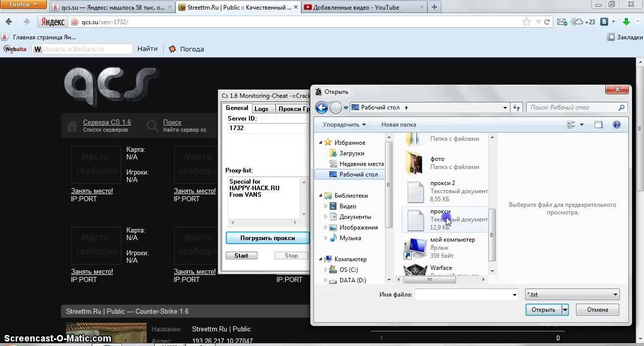Click Яндекс button beside address bar

coord(52,22)
